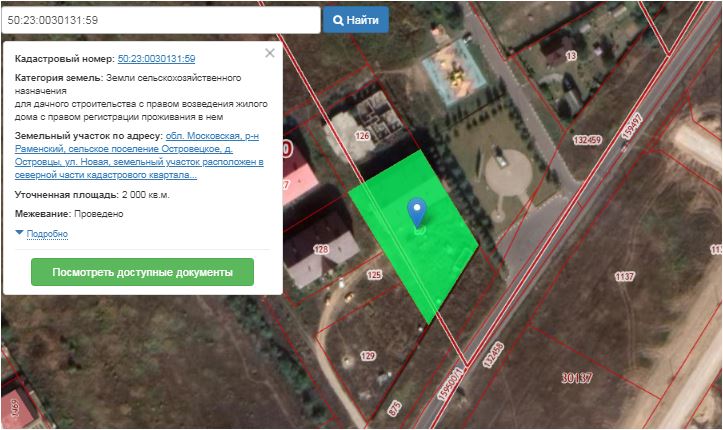Screen dimensions: 723x430
Task: Click parcel label 126 on map
Action: pos(362,136)
